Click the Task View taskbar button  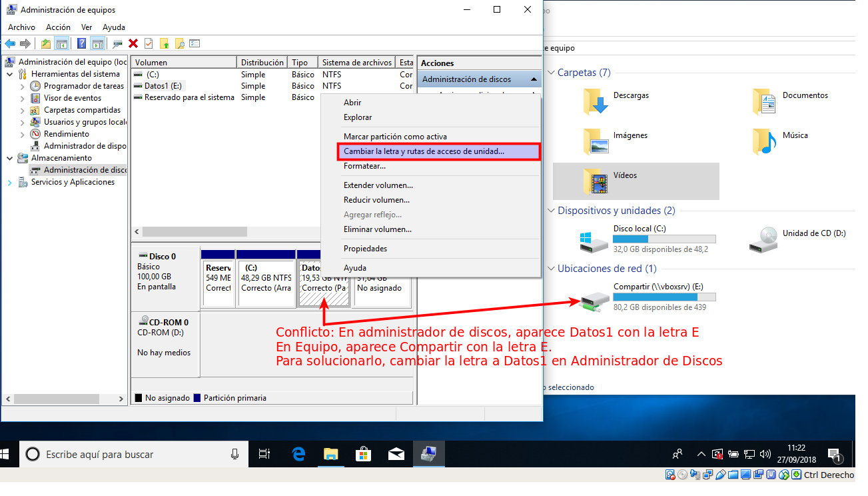tap(264, 454)
